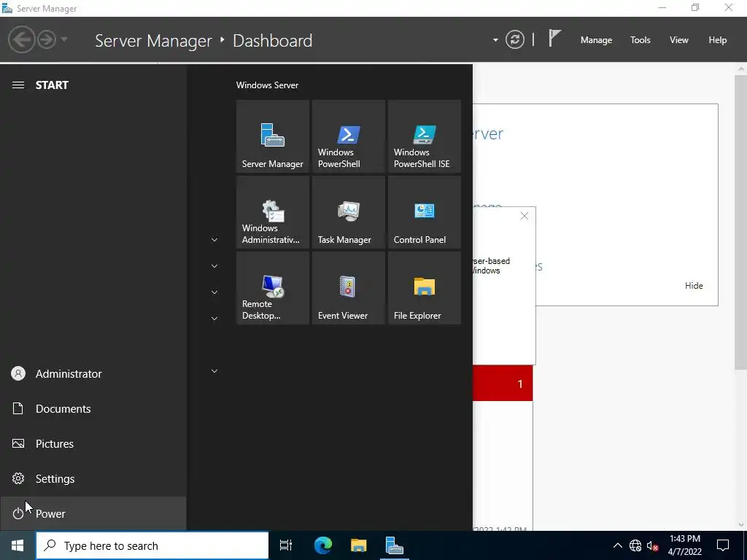Click the taskbar clock showing 1:43 PM

coord(684,545)
